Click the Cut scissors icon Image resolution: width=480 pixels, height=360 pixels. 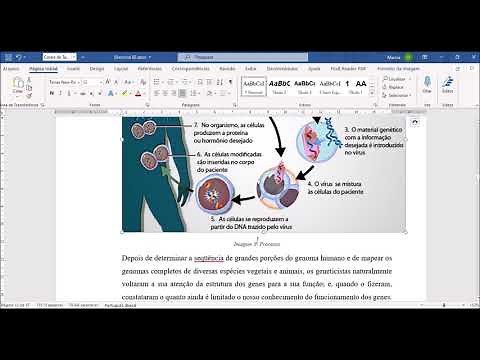29,80
